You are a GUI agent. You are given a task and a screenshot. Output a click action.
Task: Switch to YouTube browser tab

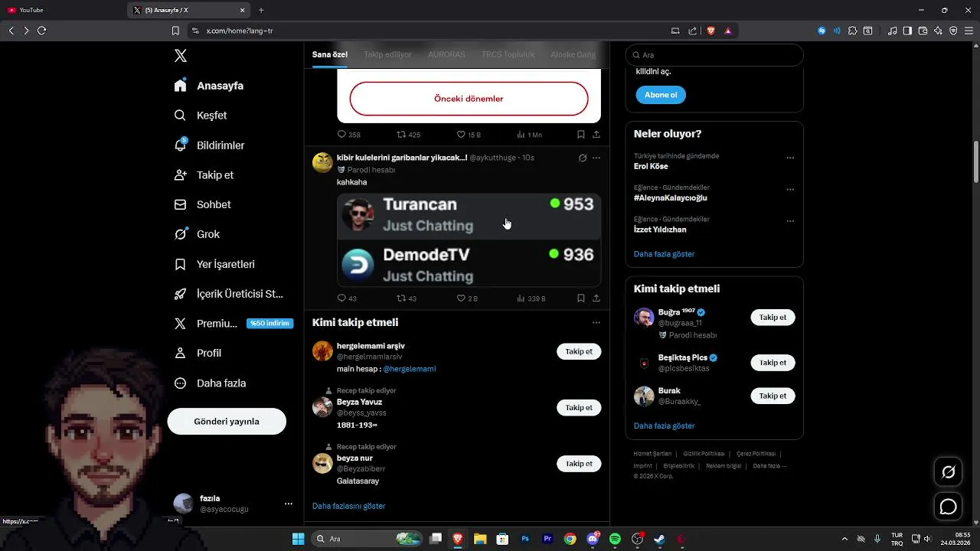point(63,10)
